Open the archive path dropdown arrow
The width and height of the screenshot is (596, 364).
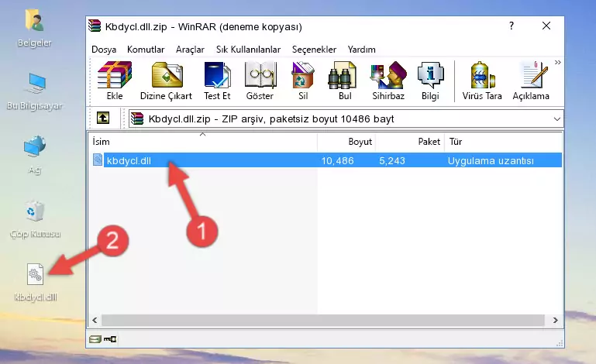556,119
